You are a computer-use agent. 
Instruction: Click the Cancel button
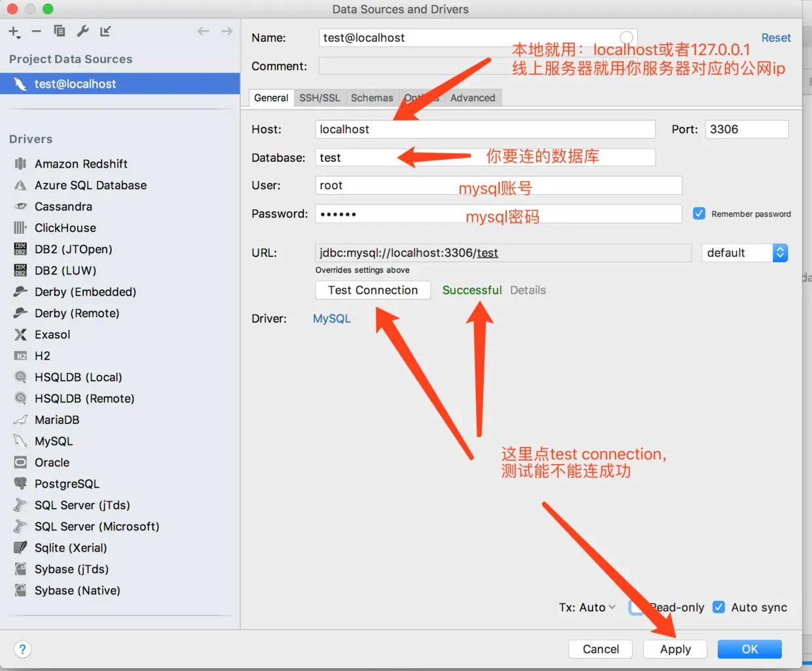pos(600,649)
